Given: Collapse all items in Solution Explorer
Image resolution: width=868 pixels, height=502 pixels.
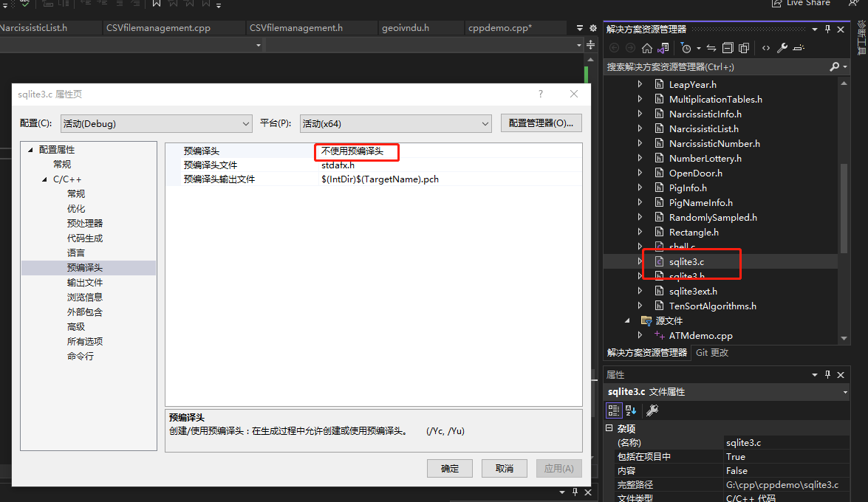Looking at the screenshot, I should [x=728, y=48].
